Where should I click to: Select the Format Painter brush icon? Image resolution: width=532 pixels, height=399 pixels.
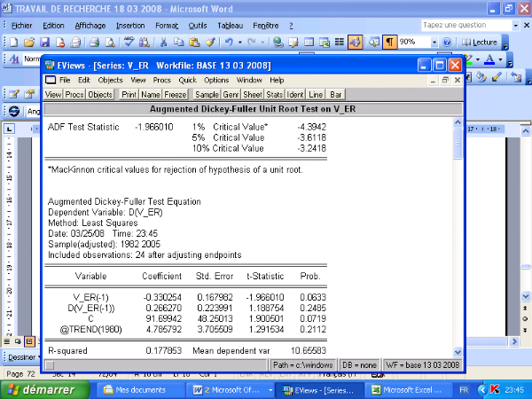(x=210, y=42)
